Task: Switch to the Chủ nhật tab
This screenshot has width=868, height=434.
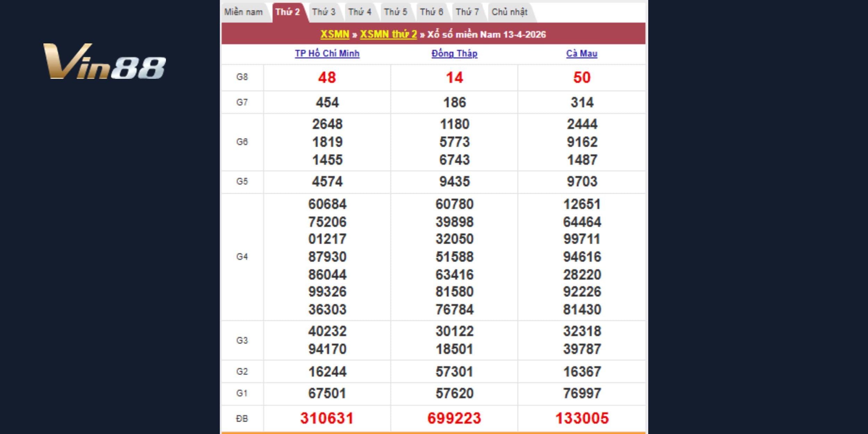Action: (x=509, y=12)
